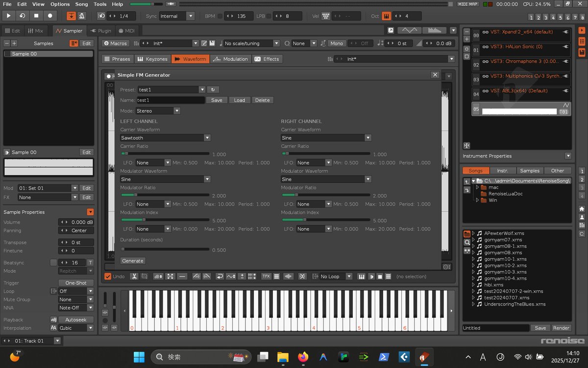
Task: Open the Interpolation Cubic dropdown
Action: [75, 328]
